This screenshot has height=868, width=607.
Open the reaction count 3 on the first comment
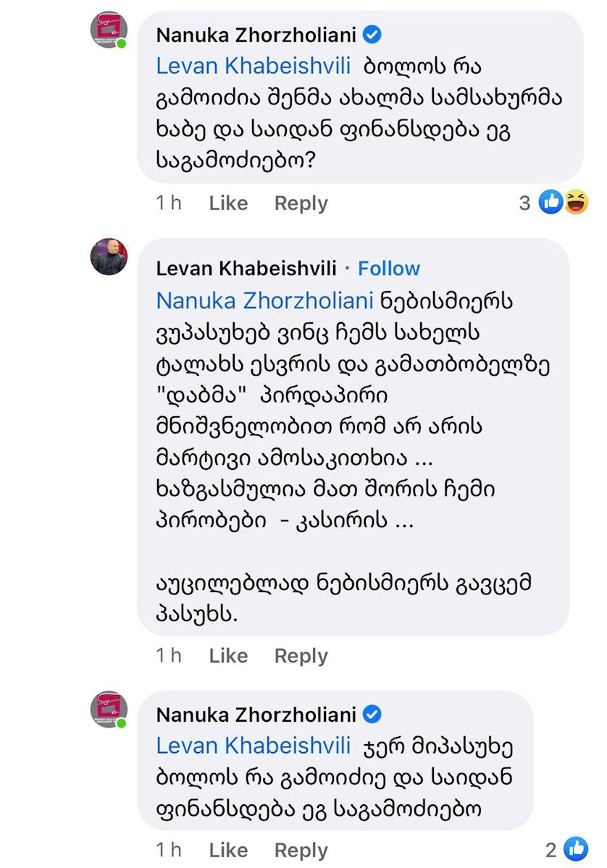(525, 203)
